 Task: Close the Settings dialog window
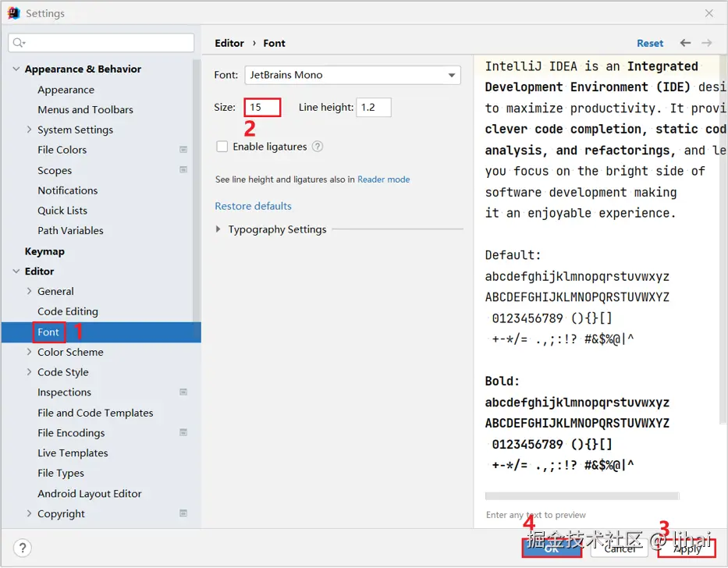(x=709, y=13)
